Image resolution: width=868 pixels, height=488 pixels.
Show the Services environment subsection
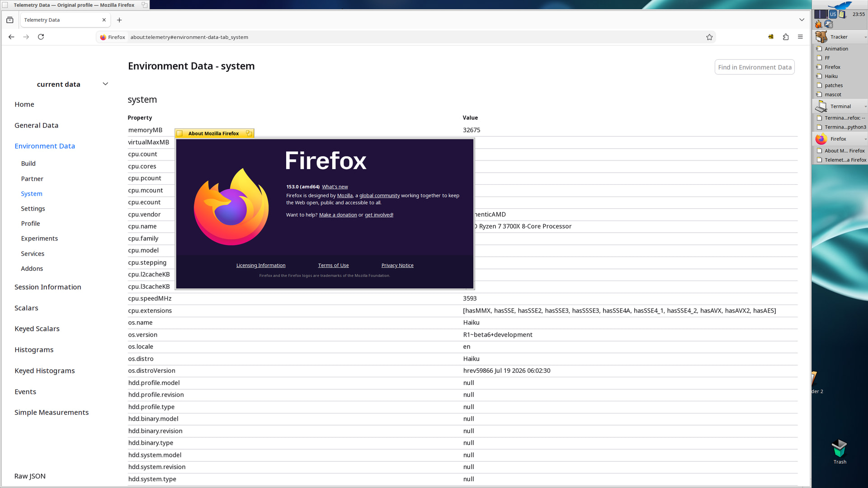[x=33, y=254]
